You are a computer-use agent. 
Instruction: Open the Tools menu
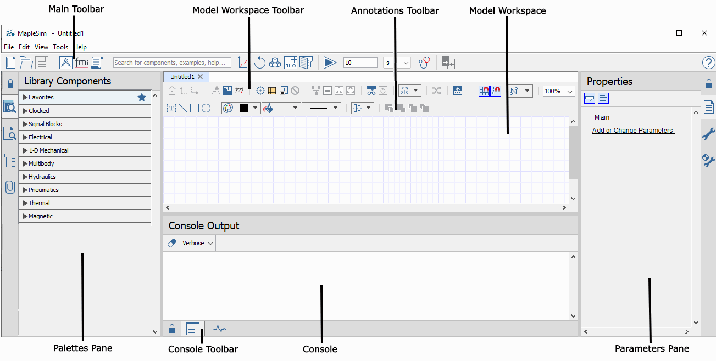coord(60,47)
